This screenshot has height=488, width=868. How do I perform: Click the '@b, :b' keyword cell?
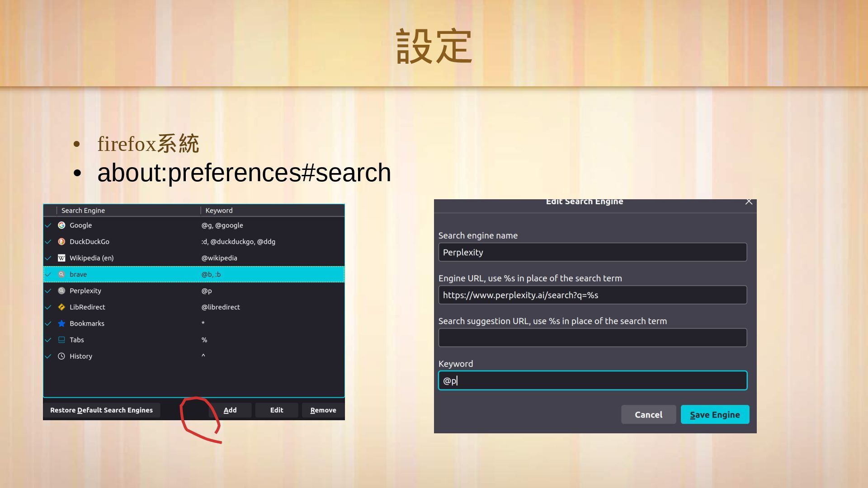[x=211, y=274]
